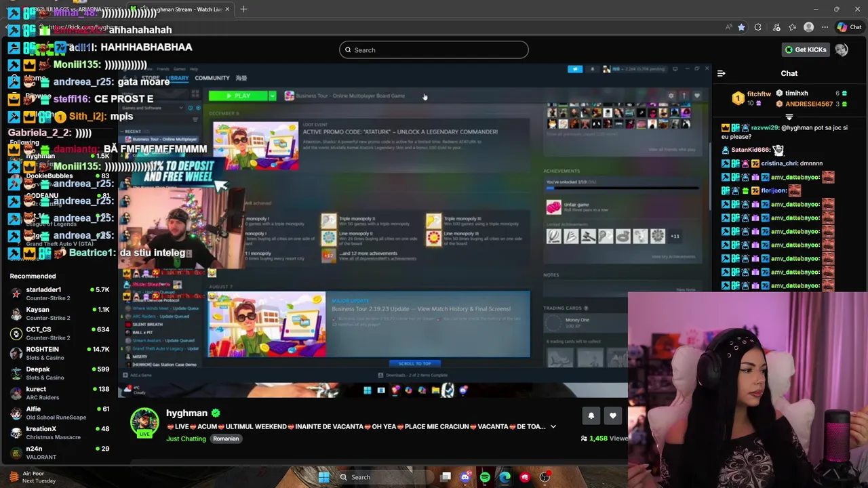Screen dimensions: 868x488
Task: Select COMMUNITY tab in the Steam window
Action: pyautogui.click(x=212, y=78)
